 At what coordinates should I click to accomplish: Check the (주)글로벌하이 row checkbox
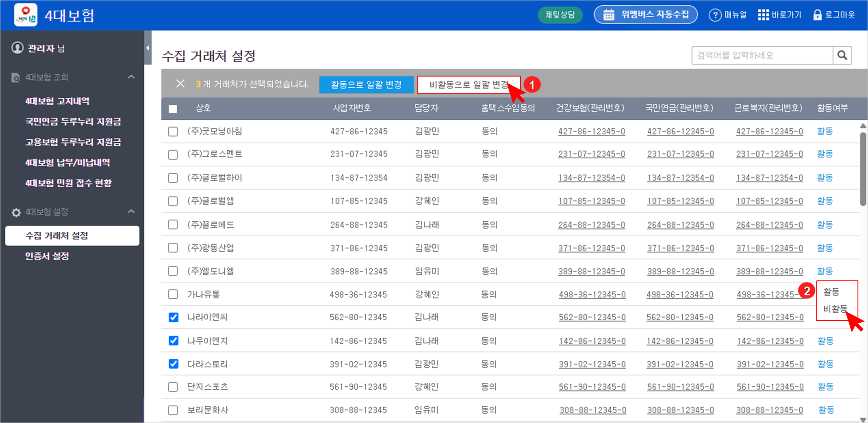(173, 178)
